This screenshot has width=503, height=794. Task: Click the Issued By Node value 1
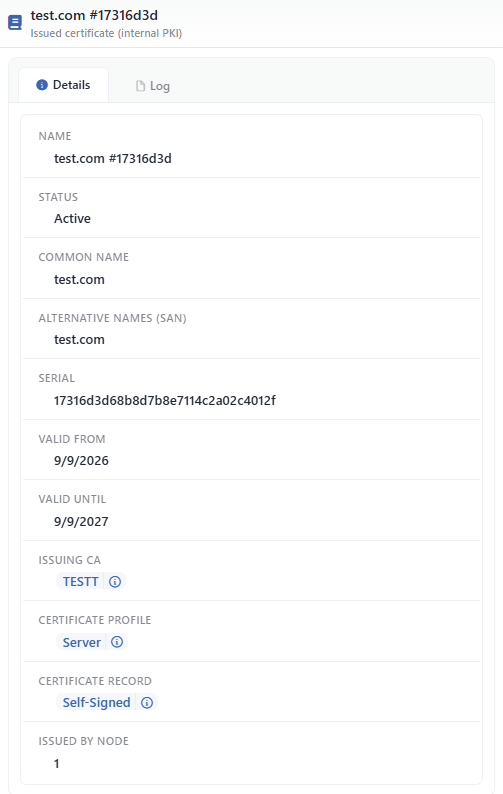click(x=57, y=764)
